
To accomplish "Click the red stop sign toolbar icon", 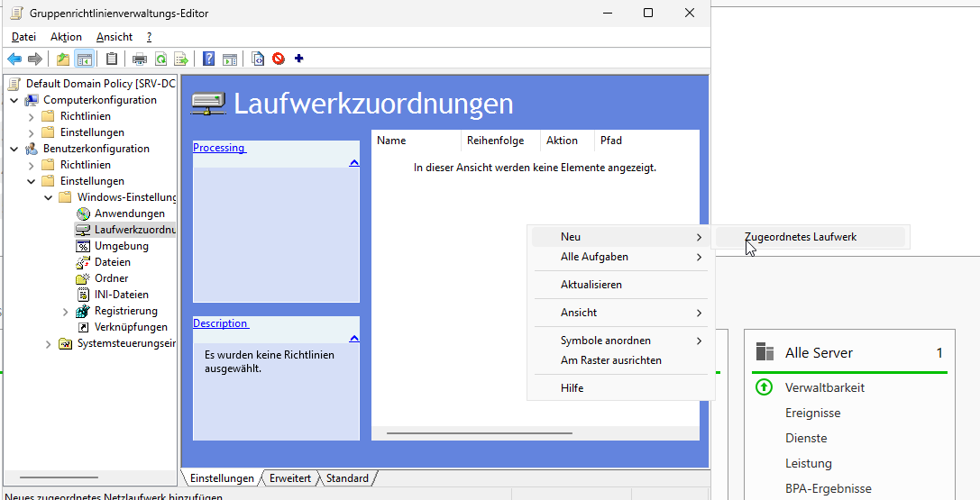I will click(x=279, y=59).
